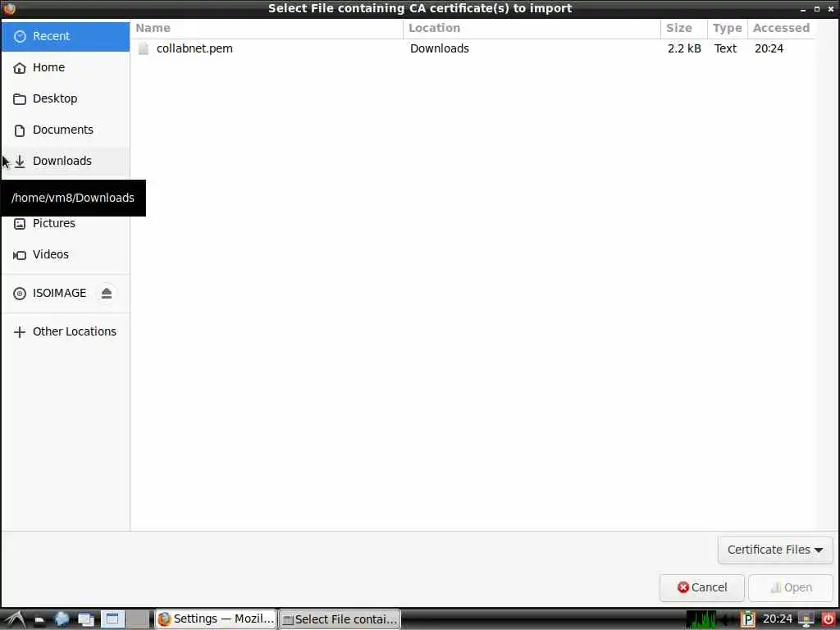The height and width of the screenshot is (630, 840).
Task: Click the Documents page icon
Action: pos(20,130)
